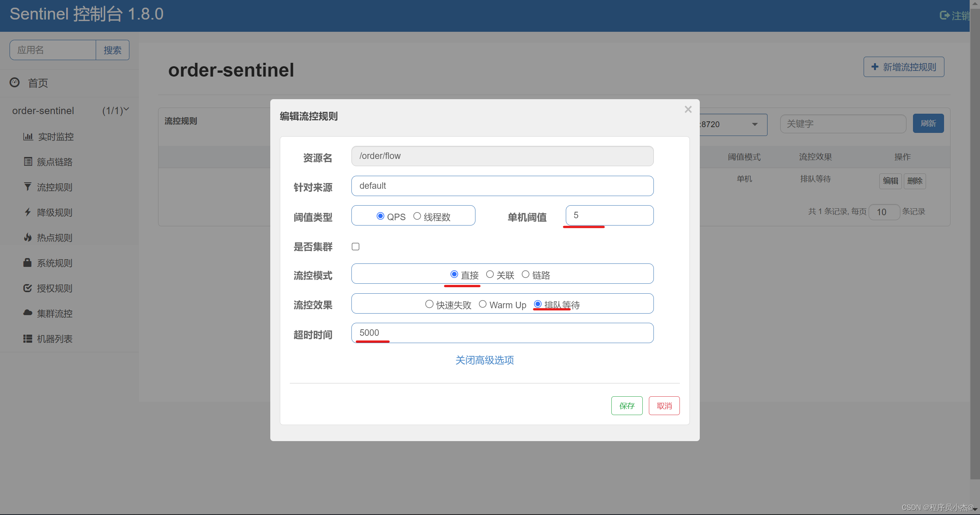The image size is (980, 515).
Task: Click the 单机 cell in table
Action: 745,179
